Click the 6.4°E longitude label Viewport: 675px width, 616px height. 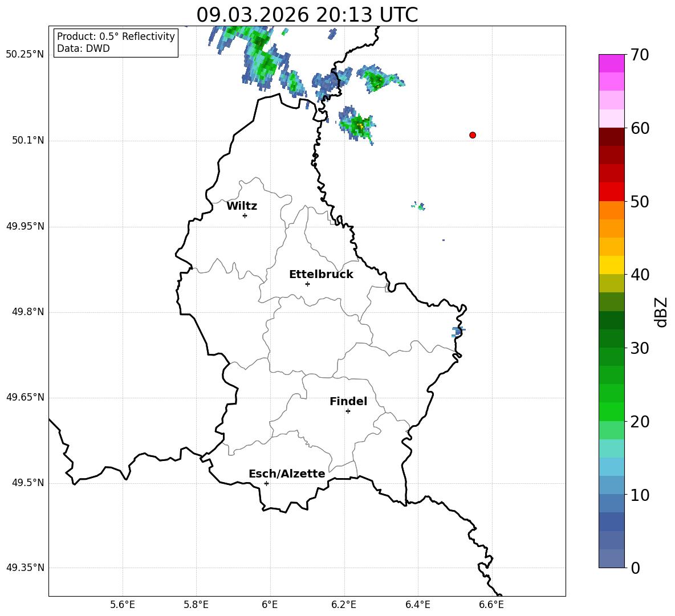click(x=417, y=605)
